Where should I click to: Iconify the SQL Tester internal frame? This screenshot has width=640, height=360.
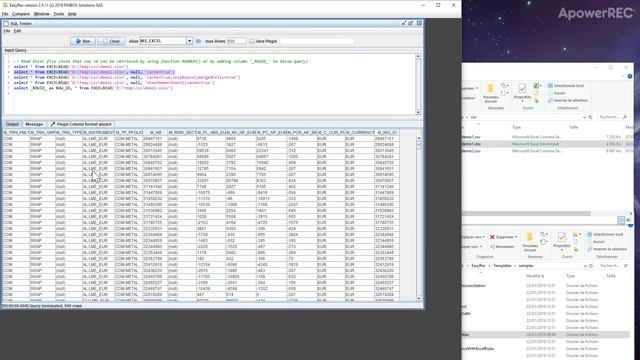404,23
